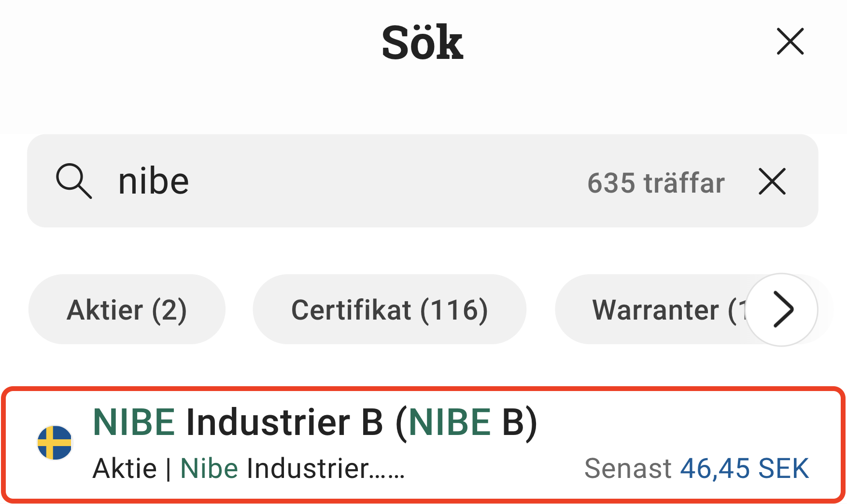Click the Senast label beside price
Image resolution: width=847 pixels, height=504 pixels.
coord(627,468)
